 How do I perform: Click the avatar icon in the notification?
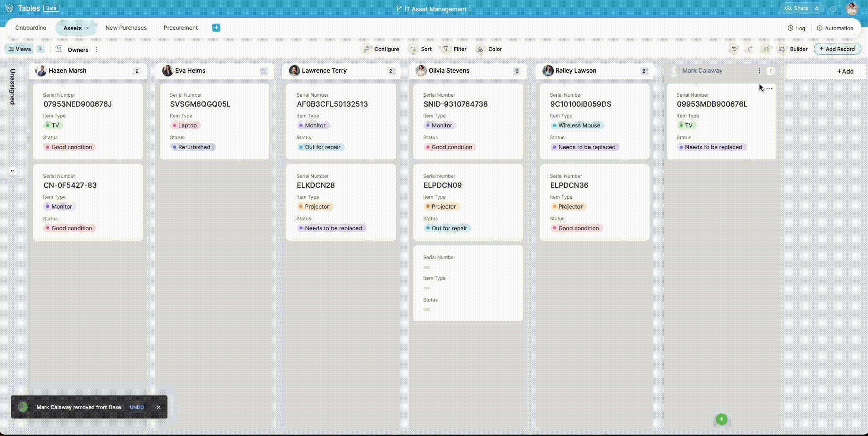(x=23, y=407)
